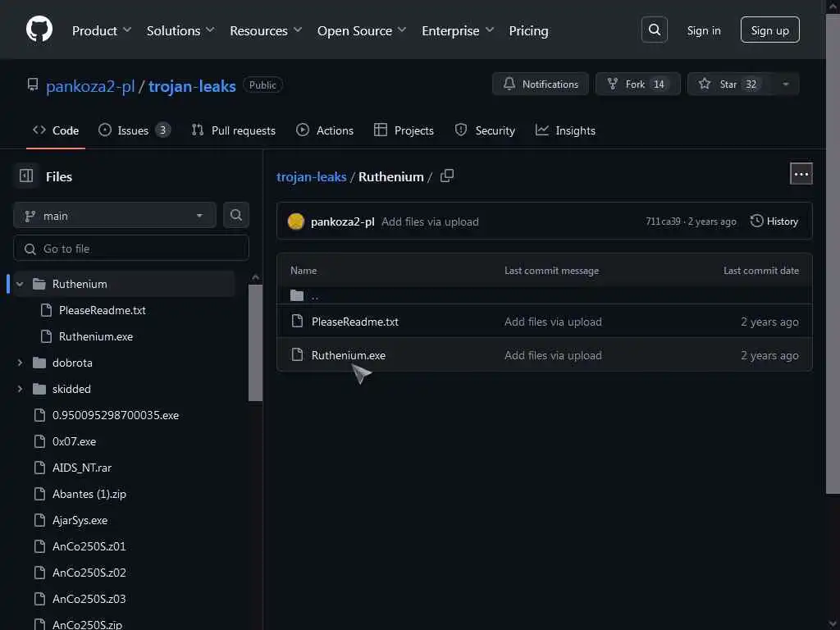Click the skidded folder icon
The image size is (840, 630).
[39, 389]
